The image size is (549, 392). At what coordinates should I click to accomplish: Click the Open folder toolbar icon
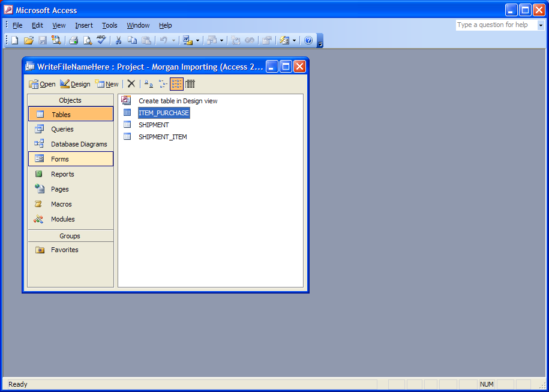[x=28, y=40]
